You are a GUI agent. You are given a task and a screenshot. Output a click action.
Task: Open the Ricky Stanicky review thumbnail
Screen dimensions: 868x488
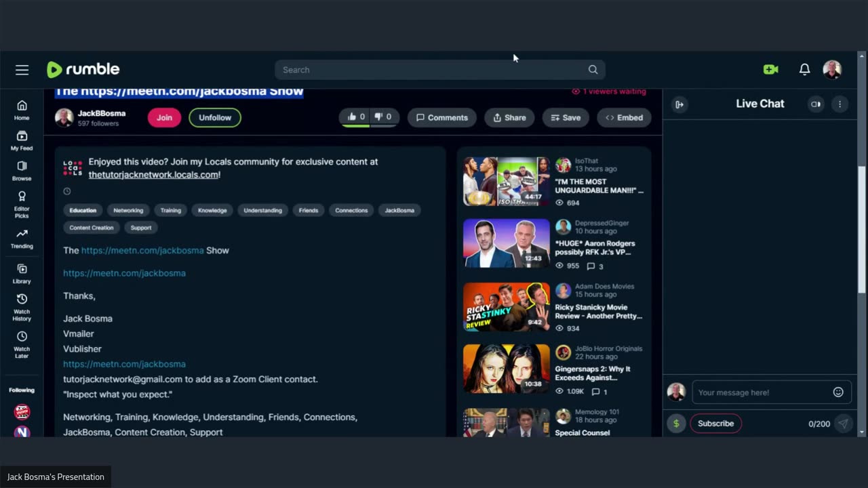pos(507,306)
